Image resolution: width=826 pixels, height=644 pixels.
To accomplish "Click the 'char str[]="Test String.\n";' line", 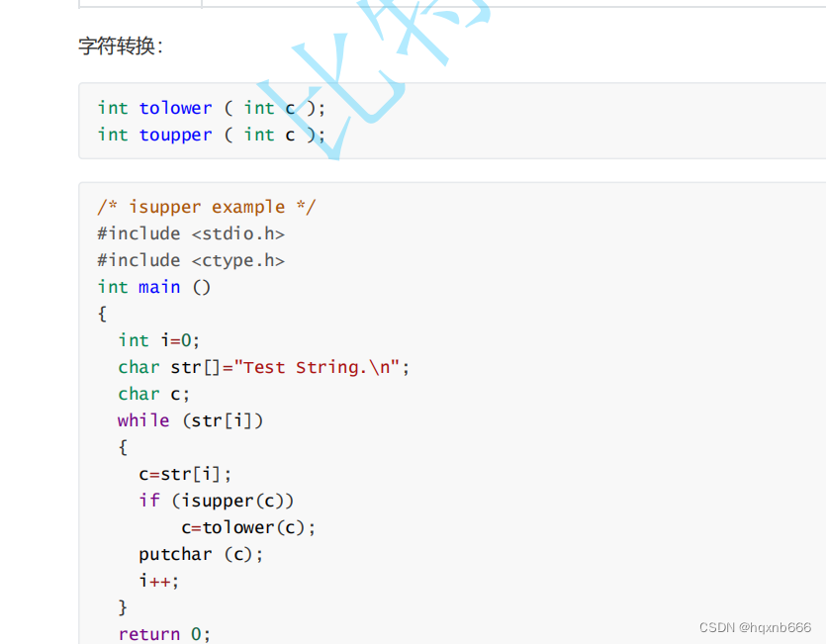I will 263,367.
